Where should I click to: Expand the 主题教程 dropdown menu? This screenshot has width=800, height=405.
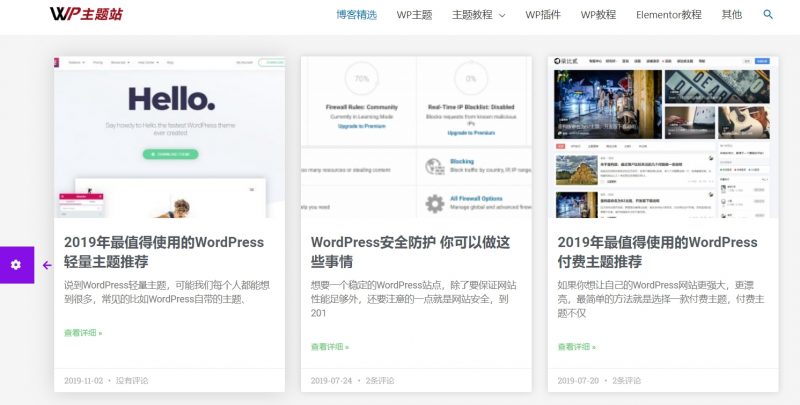point(478,15)
